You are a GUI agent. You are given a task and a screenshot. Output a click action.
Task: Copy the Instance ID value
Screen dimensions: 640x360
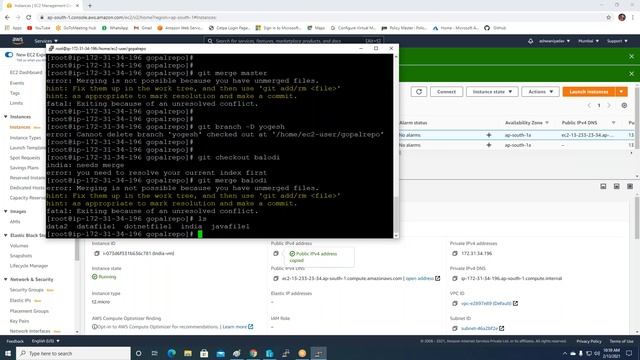(97, 253)
